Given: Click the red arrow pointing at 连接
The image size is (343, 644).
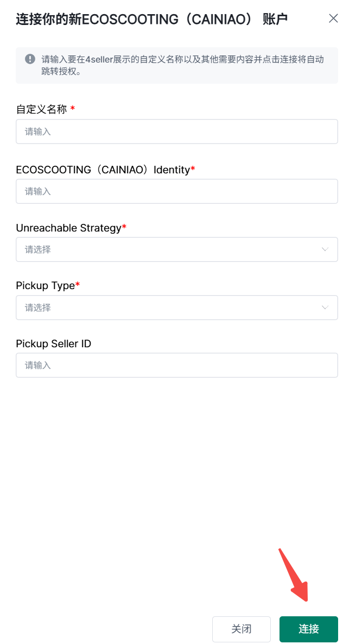Looking at the screenshot, I should pos(294,575).
